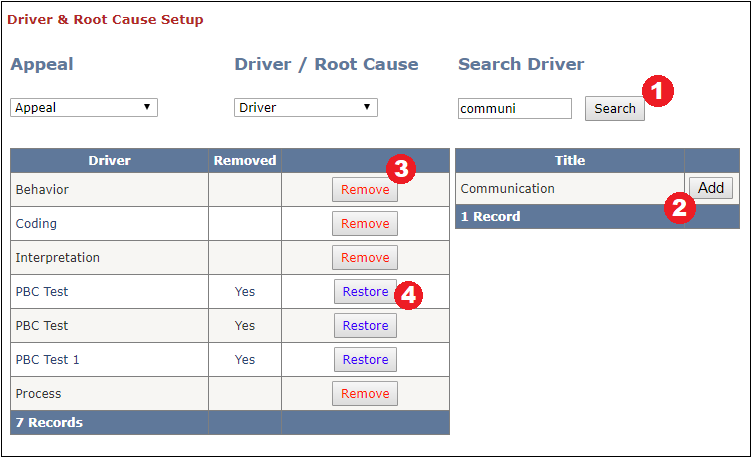Click the Title column header
Viewport: 752px width, 458px height.
[x=570, y=160]
